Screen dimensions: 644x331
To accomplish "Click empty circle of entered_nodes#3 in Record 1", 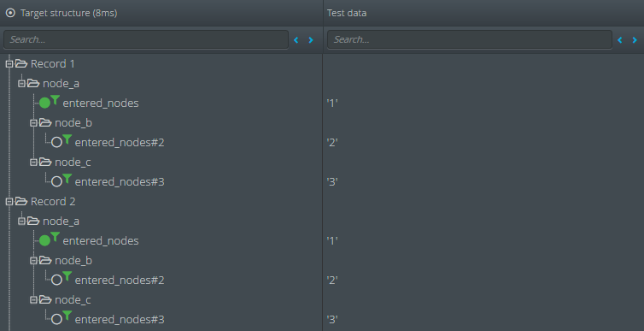I will (56, 181).
